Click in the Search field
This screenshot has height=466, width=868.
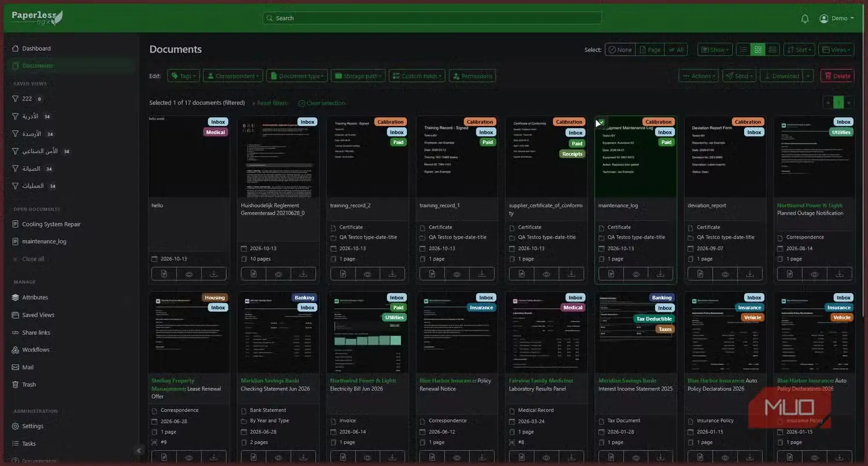(432, 19)
